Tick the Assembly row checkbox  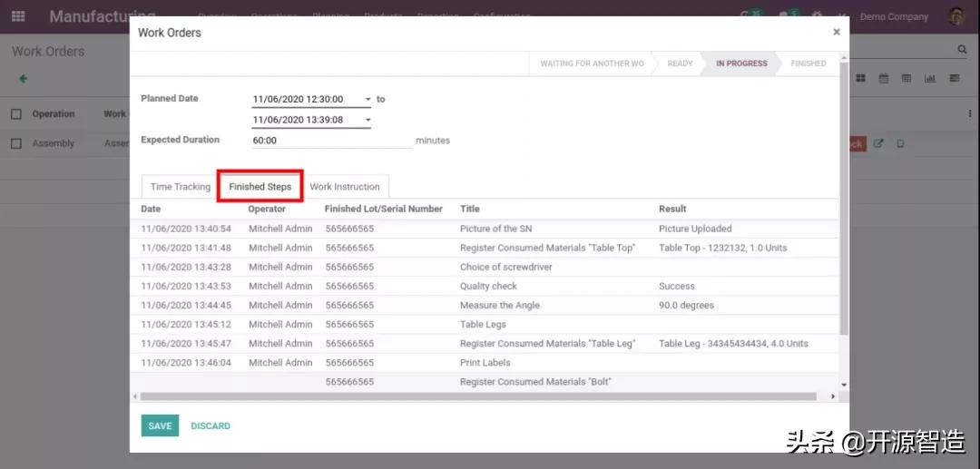[x=16, y=143]
